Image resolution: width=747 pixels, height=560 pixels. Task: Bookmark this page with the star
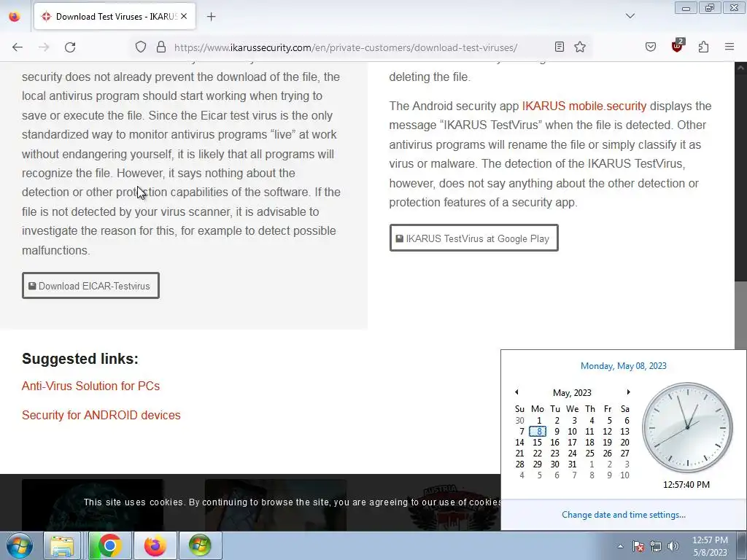tap(580, 47)
